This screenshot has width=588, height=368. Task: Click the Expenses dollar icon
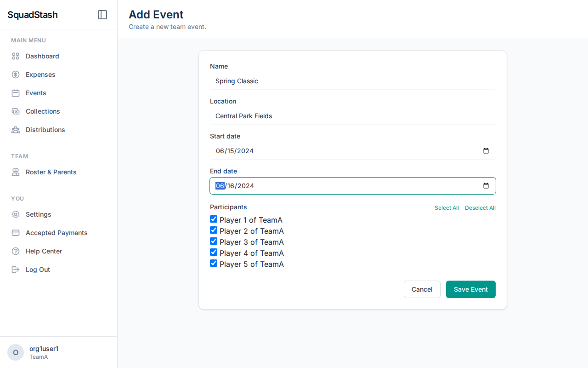point(15,74)
